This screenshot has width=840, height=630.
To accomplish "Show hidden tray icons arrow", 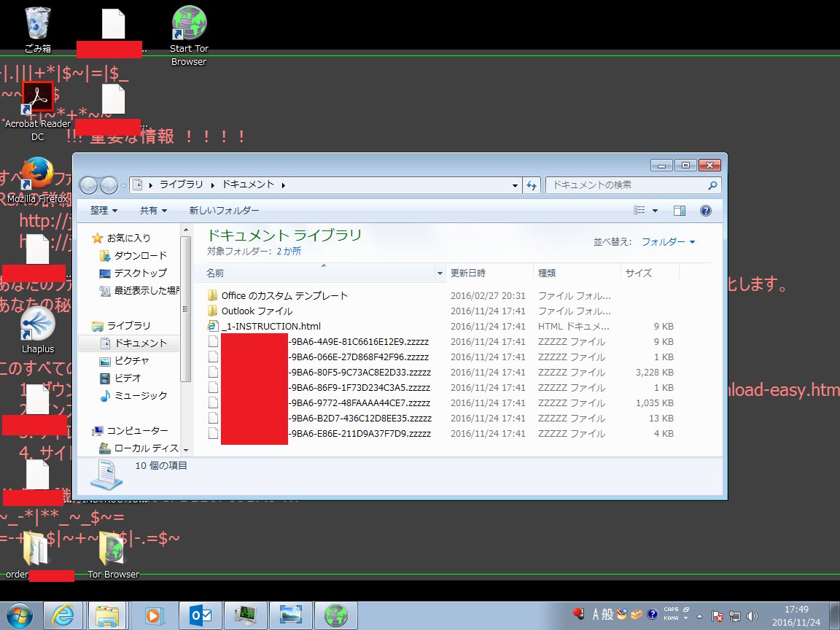I will (699, 616).
